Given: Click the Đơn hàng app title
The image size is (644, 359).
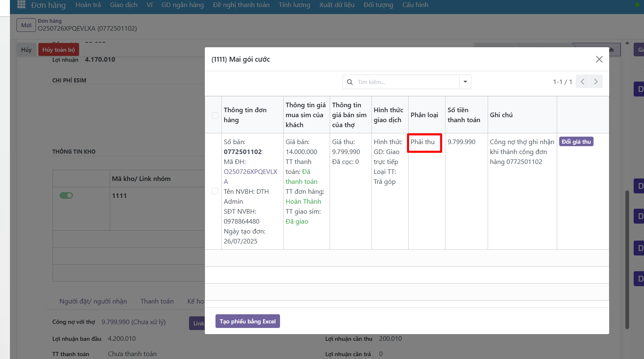Looking at the screenshot, I should point(48,5).
